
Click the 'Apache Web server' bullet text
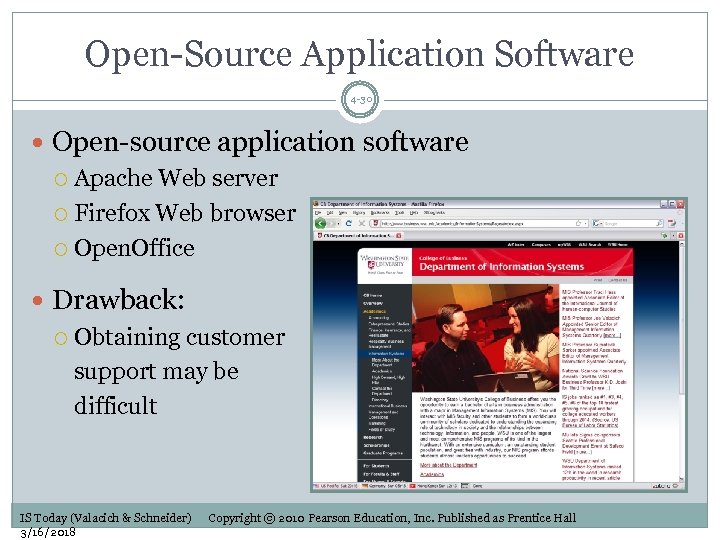point(176,178)
